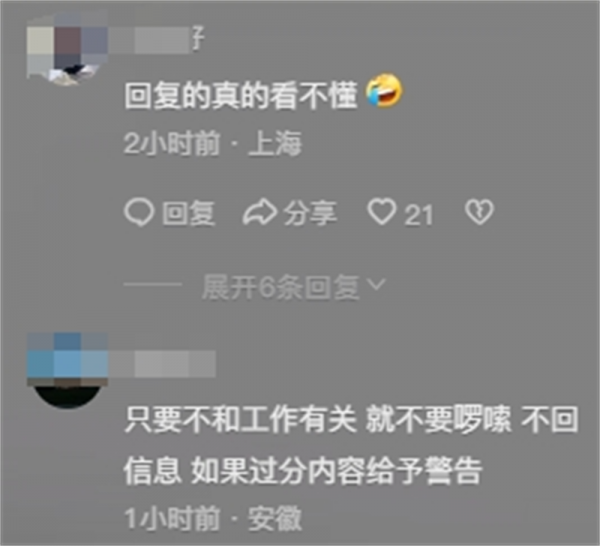
Task: Like the comment with the heart icon
Action: click(x=382, y=211)
